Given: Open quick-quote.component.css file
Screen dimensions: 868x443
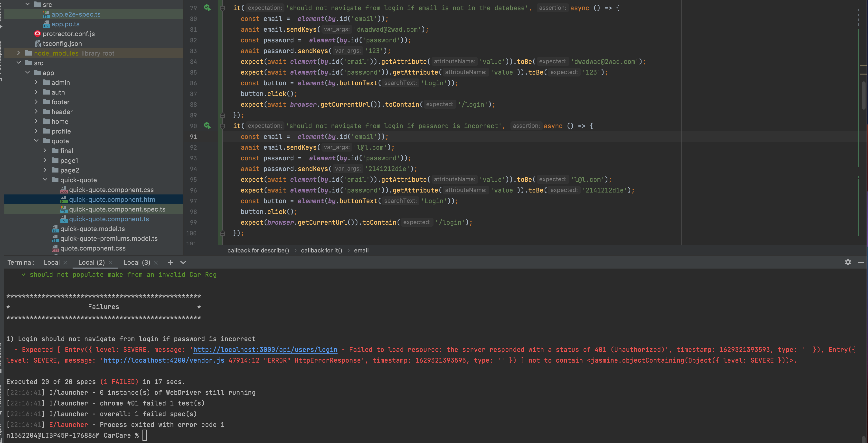Looking at the screenshot, I should coord(111,190).
